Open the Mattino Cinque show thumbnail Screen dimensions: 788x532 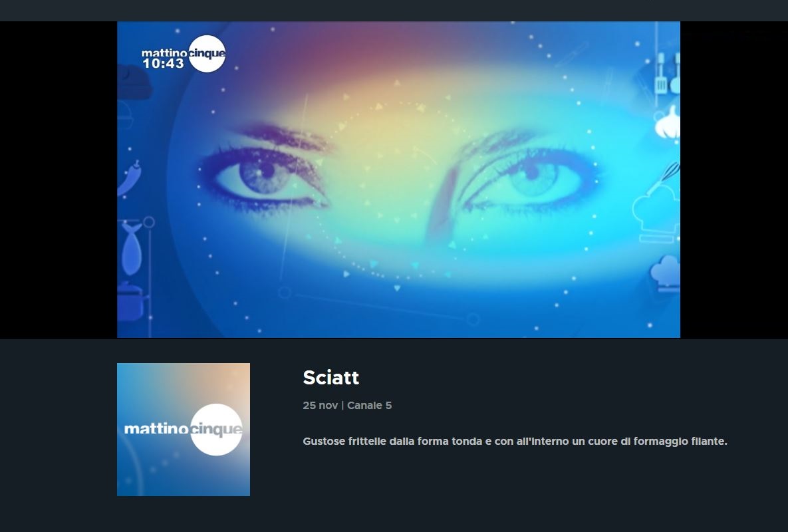(x=184, y=430)
